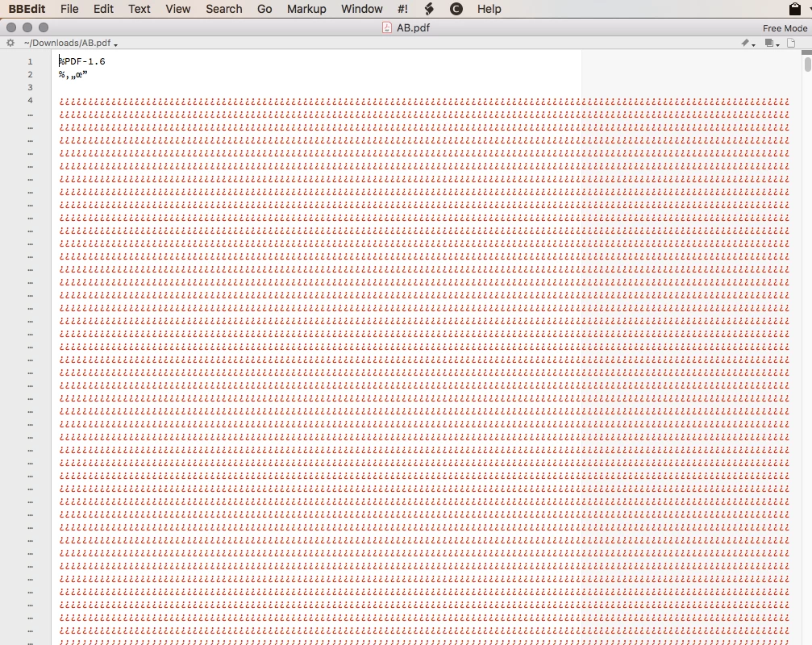Open the Help menu
The height and width of the screenshot is (645, 812).
489,9
